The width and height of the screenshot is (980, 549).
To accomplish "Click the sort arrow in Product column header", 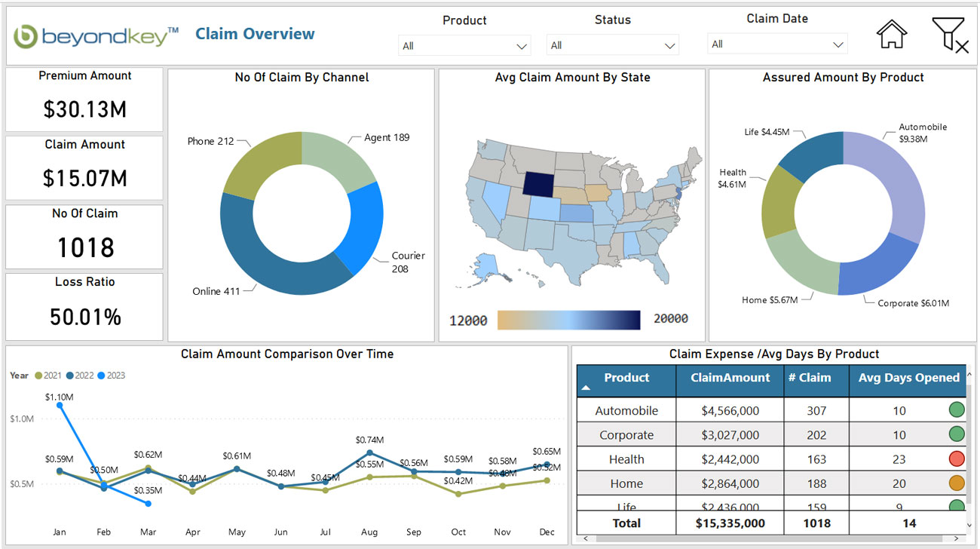I will click(586, 388).
